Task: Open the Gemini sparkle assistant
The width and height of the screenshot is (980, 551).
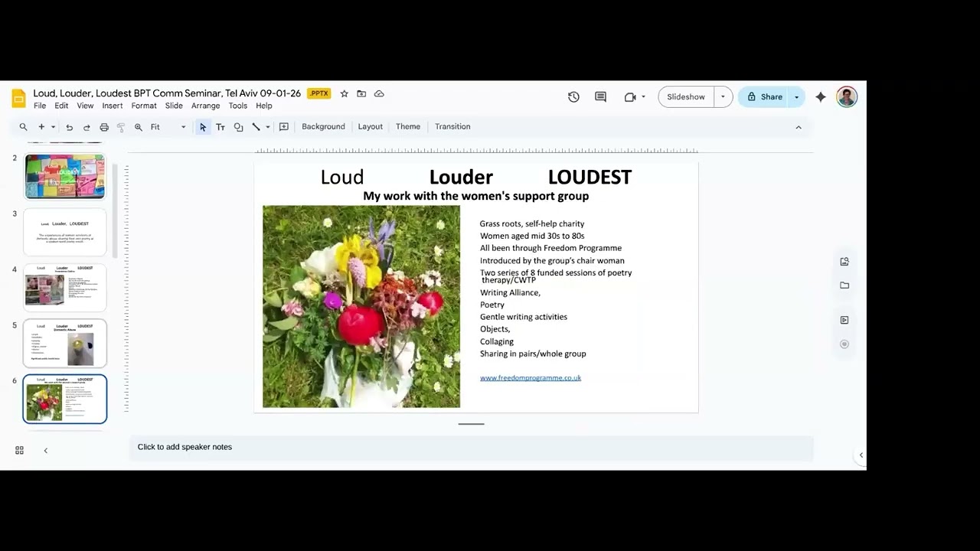Action: (x=821, y=97)
